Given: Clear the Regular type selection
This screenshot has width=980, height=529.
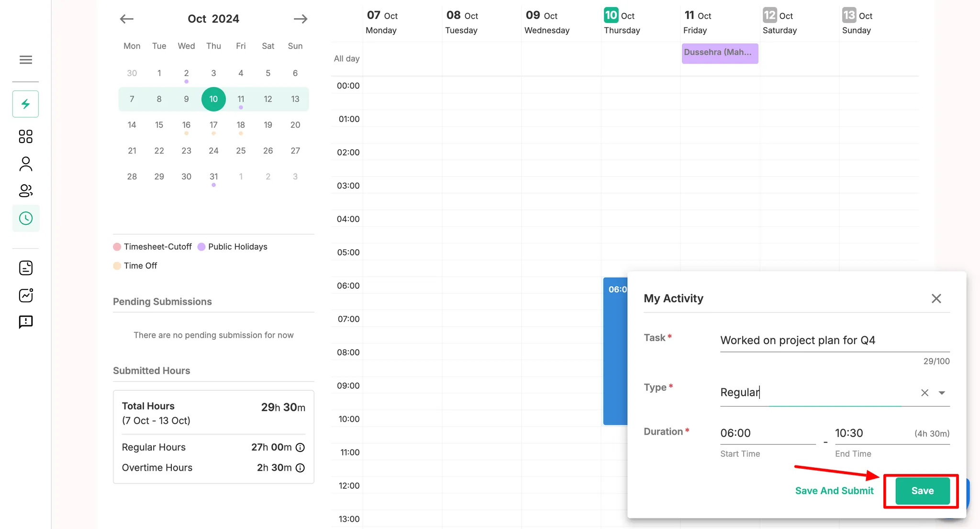Looking at the screenshot, I should pos(924,393).
